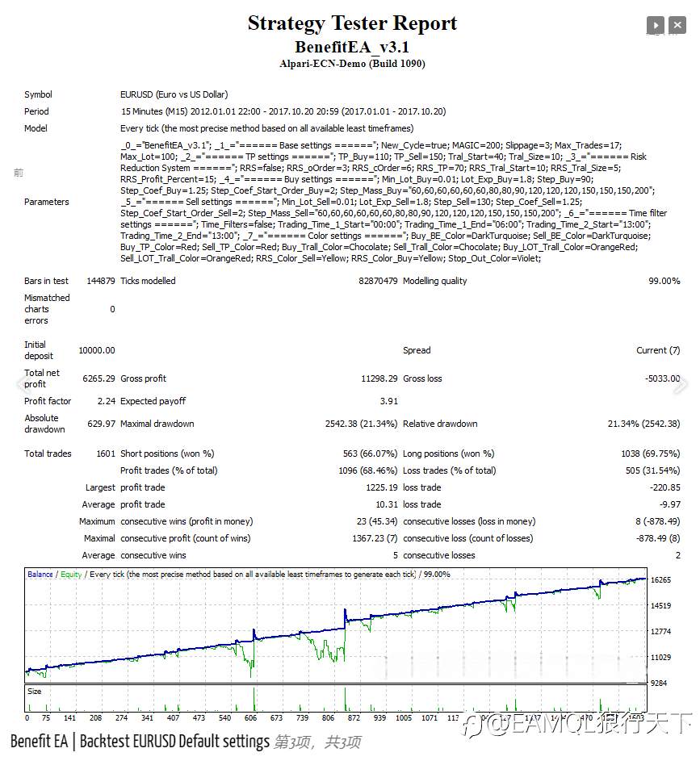Screen dimensions: 700x765
Task: Select the expected payoff value 3.91
Action: pyautogui.click(x=389, y=401)
